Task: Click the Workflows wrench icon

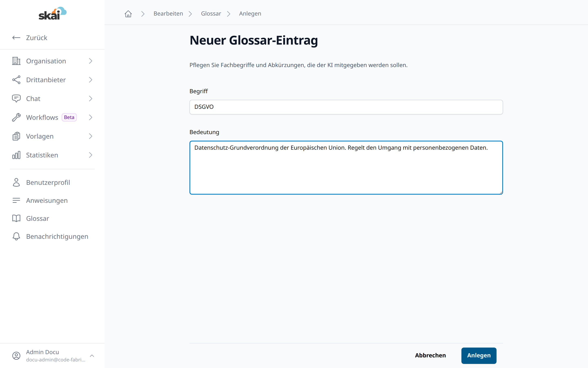Action: pyautogui.click(x=16, y=117)
